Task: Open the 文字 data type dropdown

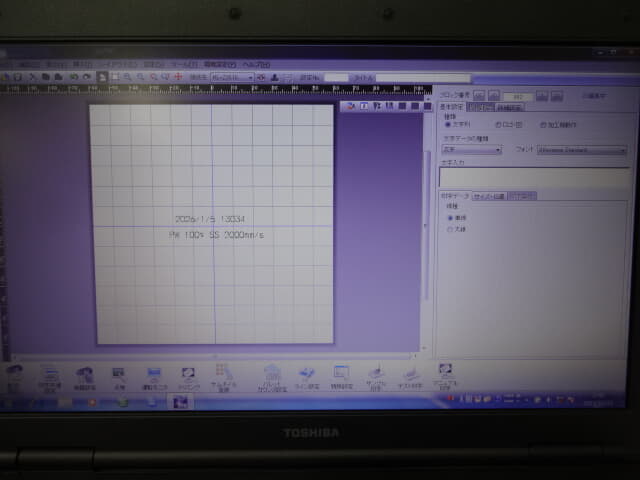Action: [472, 149]
